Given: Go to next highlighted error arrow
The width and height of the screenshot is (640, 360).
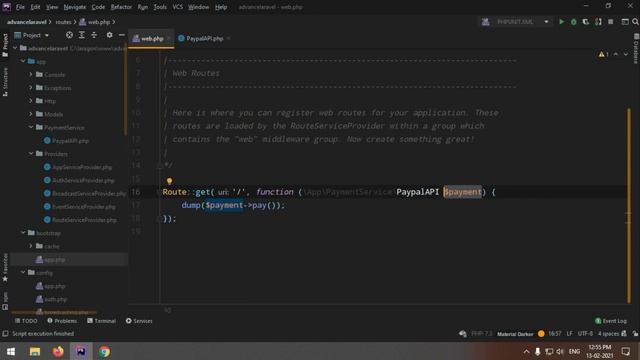Looking at the screenshot, I should 626,54.
